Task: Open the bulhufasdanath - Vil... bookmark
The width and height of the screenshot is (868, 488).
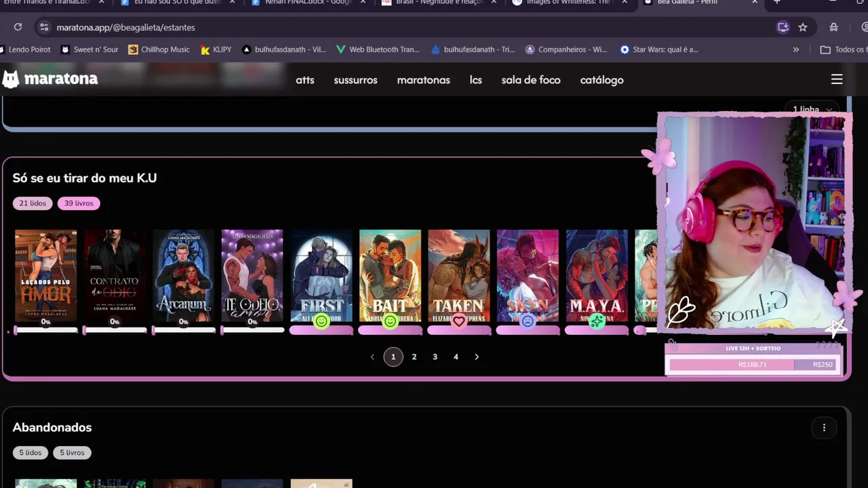Action: (x=284, y=49)
